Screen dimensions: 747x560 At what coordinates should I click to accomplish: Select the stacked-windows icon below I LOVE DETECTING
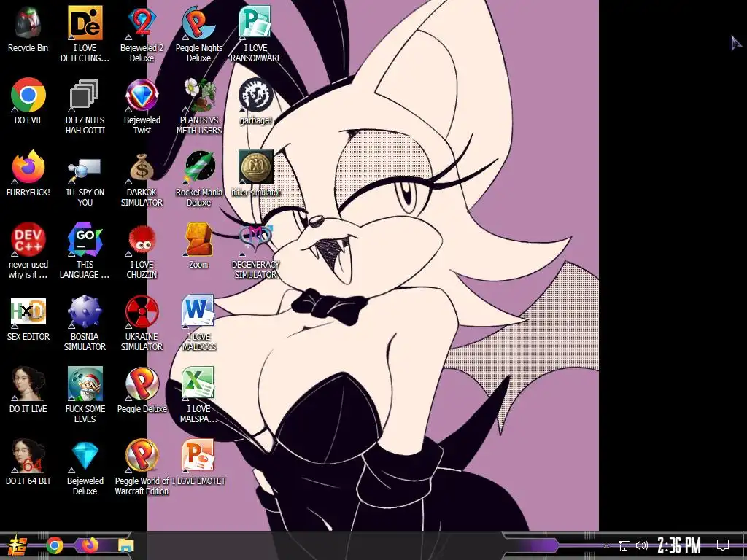tap(85, 95)
